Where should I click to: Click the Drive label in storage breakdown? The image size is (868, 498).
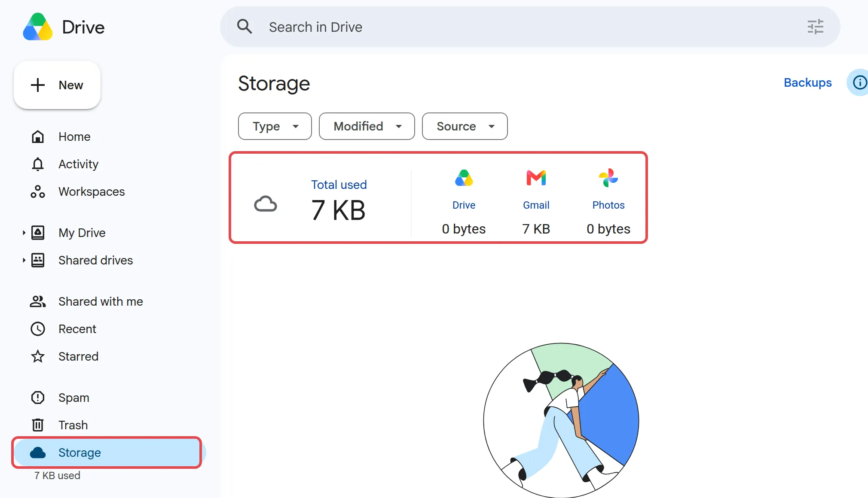[x=464, y=205]
